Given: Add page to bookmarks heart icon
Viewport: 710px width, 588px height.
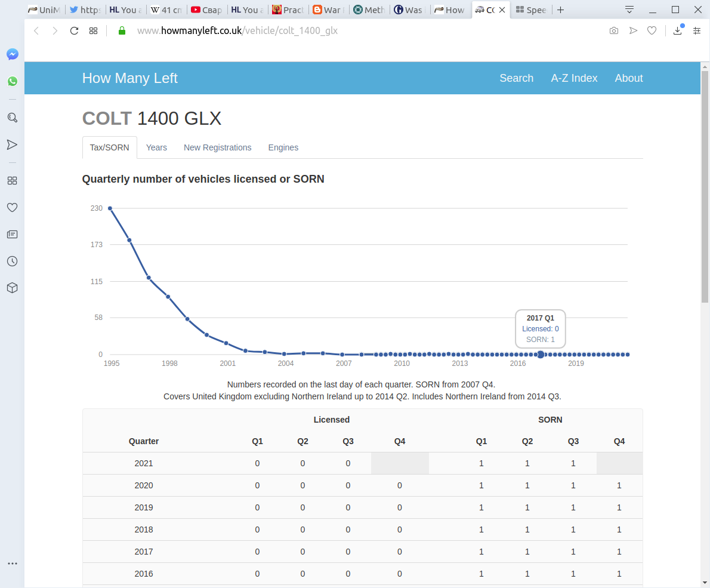Looking at the screenshot, I should pyautogui.click(x=652, y=31).
